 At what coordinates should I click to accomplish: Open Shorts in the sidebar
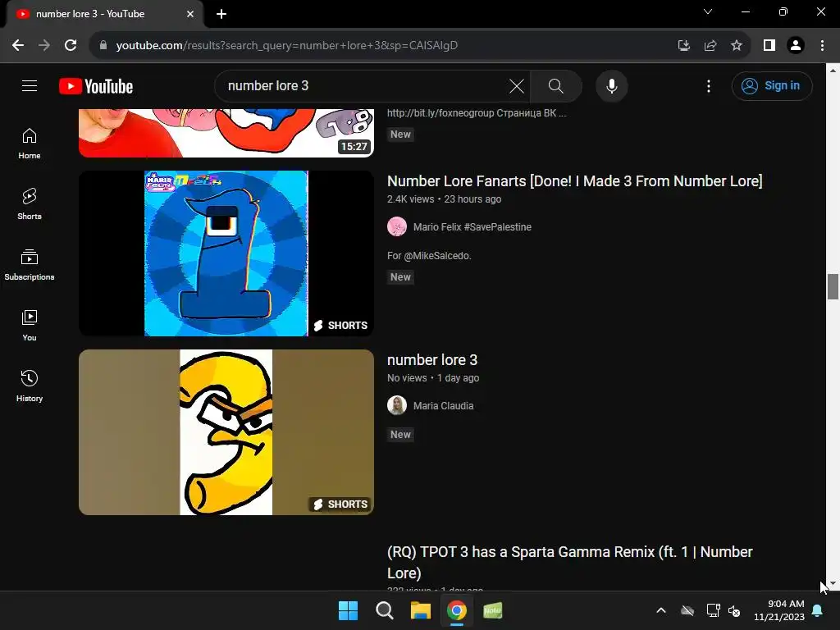coord(30,204)
